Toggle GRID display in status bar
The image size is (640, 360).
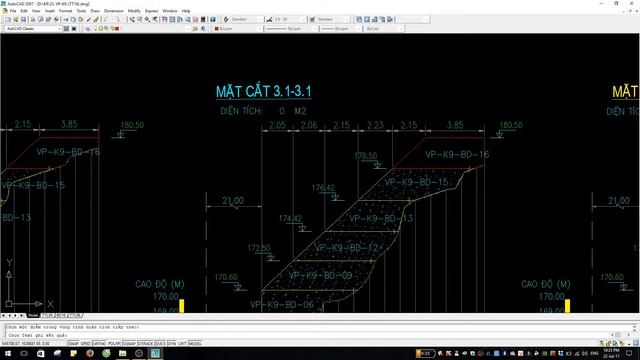(x=85, y=344)
